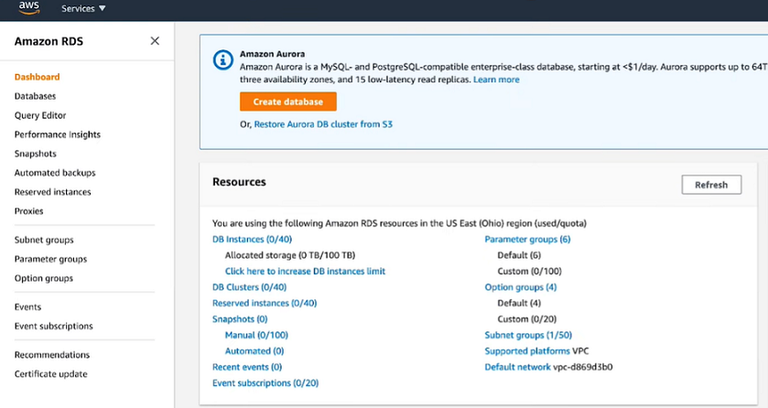Open the Services dropdown menu
The width and height of the screenshot is (768, 408).
[x=83, y=9]
